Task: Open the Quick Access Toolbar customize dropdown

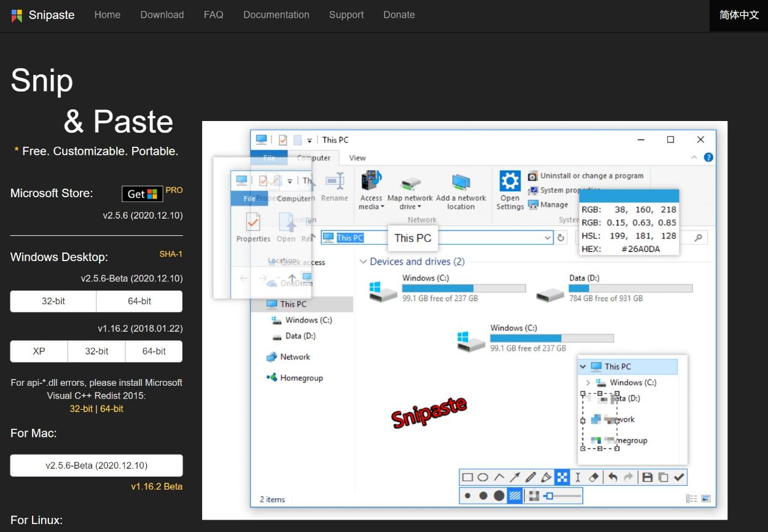Action: [310, 141]
